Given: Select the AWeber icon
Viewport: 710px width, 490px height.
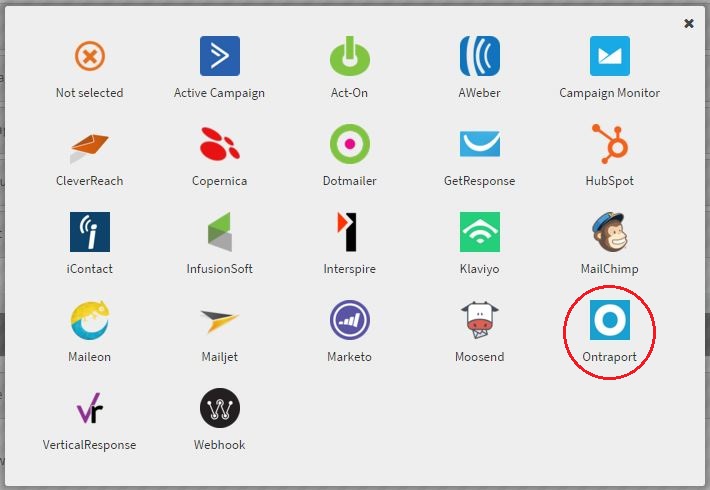Looking at the screenshot, I should 480,56.
